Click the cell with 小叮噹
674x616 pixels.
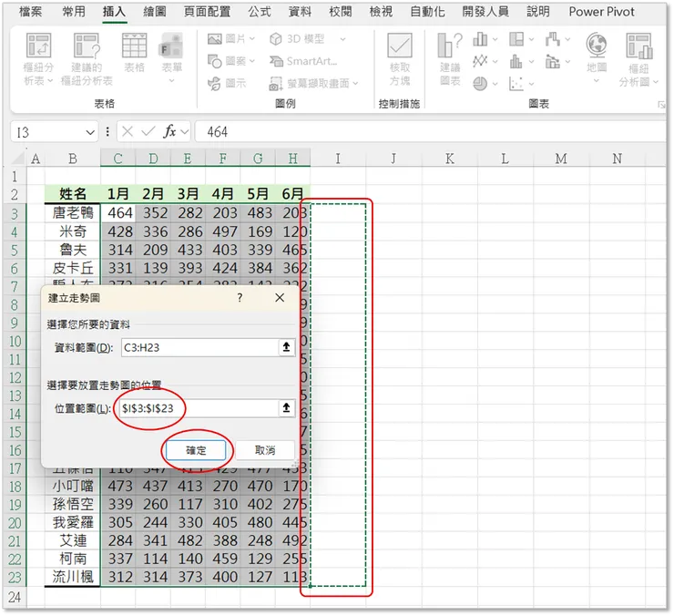pyautogui.click(x=73, y=486)
